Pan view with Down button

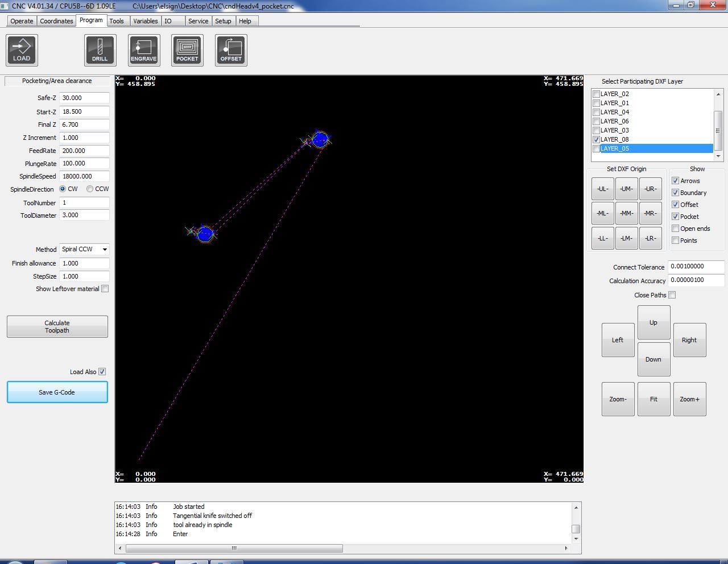click(654, 359)
